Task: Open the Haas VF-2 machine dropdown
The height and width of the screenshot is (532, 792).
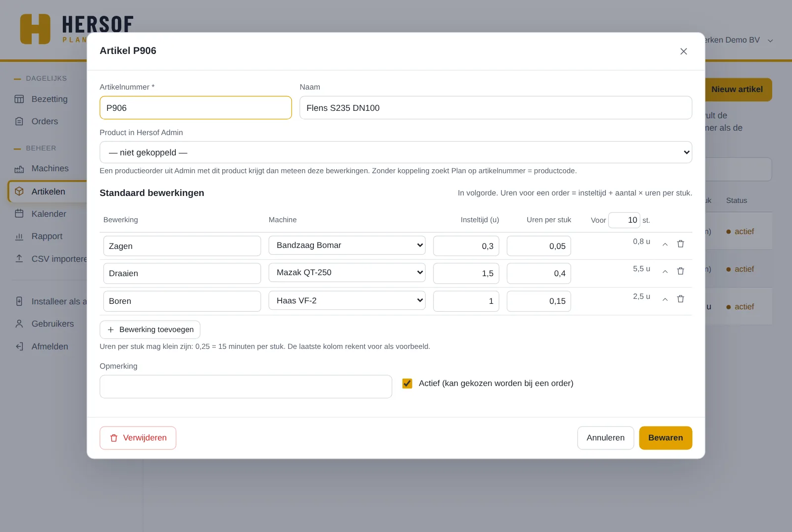Action: click(x=347, y=300)
